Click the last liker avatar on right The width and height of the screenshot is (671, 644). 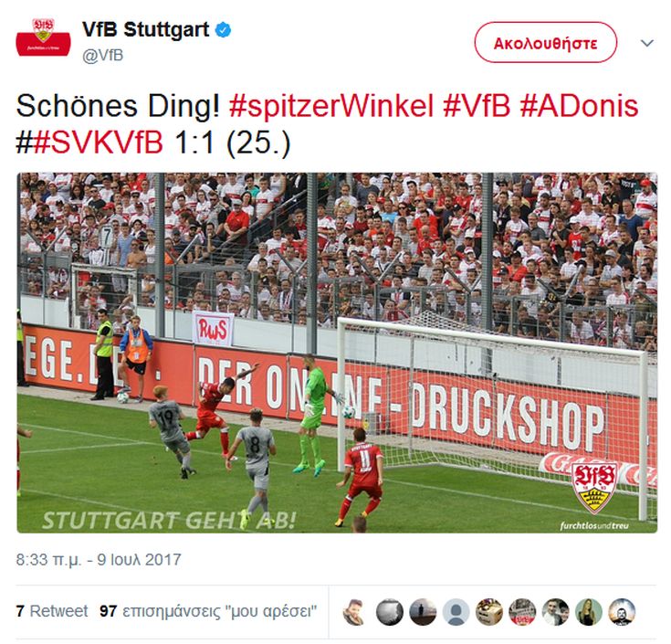(622, 611)
